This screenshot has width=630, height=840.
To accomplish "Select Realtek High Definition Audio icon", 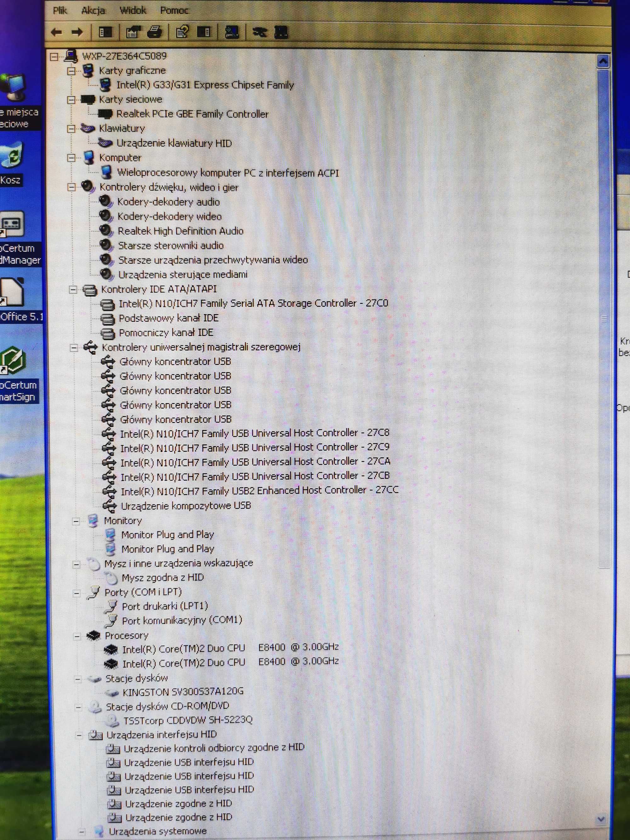I will tap(106, 231).
